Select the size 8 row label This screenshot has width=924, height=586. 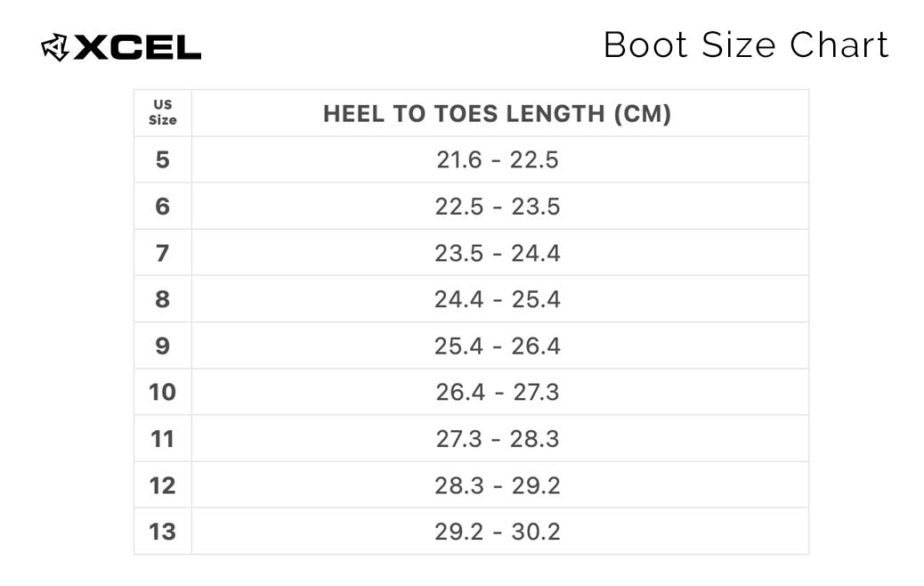(163, 299)
